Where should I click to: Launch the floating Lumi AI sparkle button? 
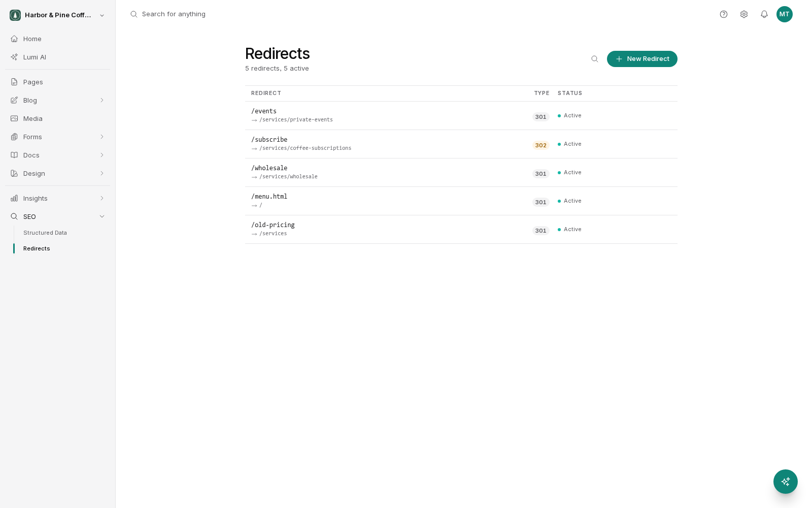pos(786,482)
